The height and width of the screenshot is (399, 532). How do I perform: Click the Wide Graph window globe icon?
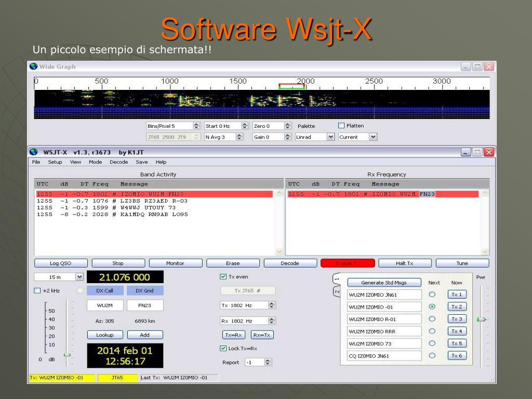(x=33, y=66)
